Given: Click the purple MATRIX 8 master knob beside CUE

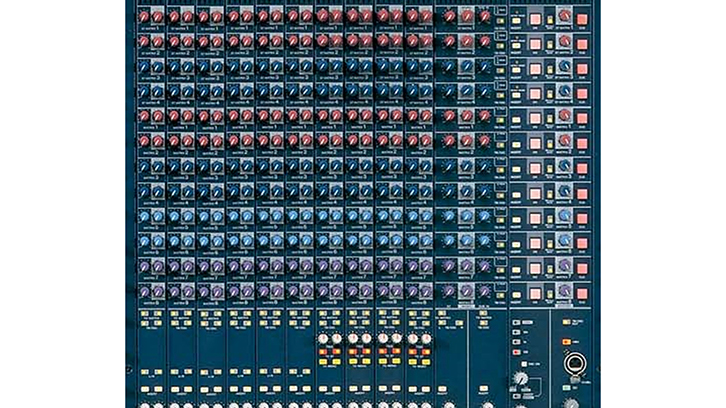Looking at the screenshot, I should click(x=564, y=290).
